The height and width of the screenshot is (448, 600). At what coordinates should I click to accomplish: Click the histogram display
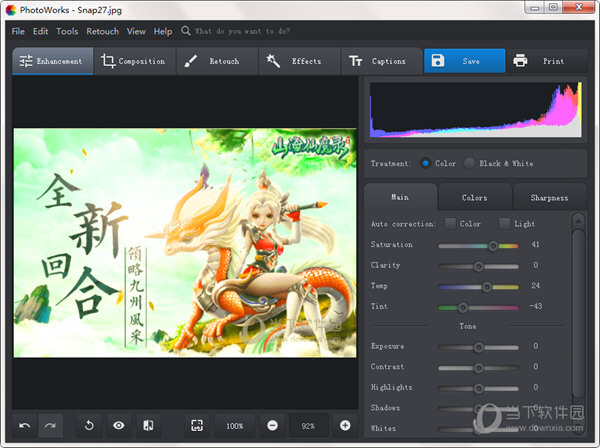point(475,110)
